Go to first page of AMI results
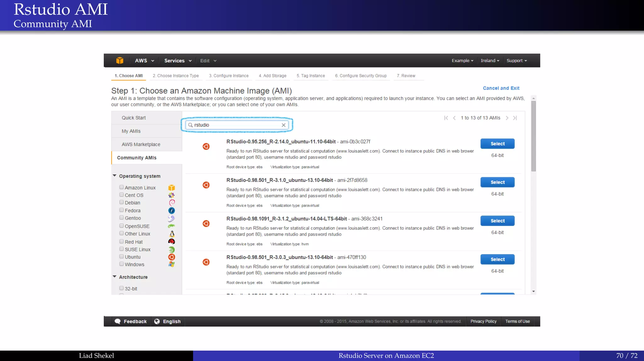This screenshot has height=361, width=644. point(446,118)
